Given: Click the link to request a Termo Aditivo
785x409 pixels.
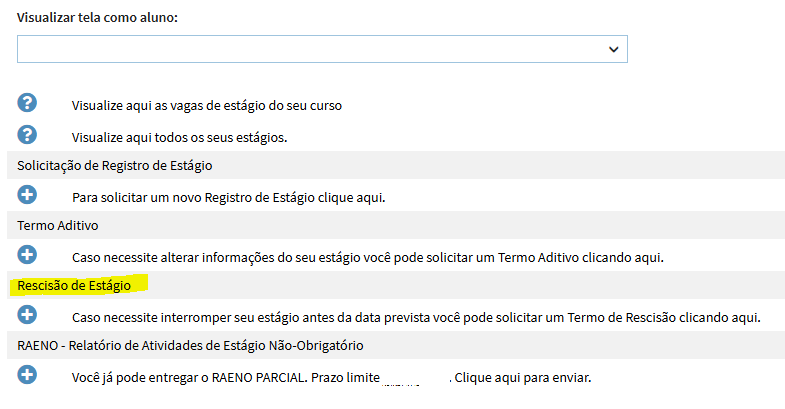Looking at the screenshot, I should pos(368,257).
